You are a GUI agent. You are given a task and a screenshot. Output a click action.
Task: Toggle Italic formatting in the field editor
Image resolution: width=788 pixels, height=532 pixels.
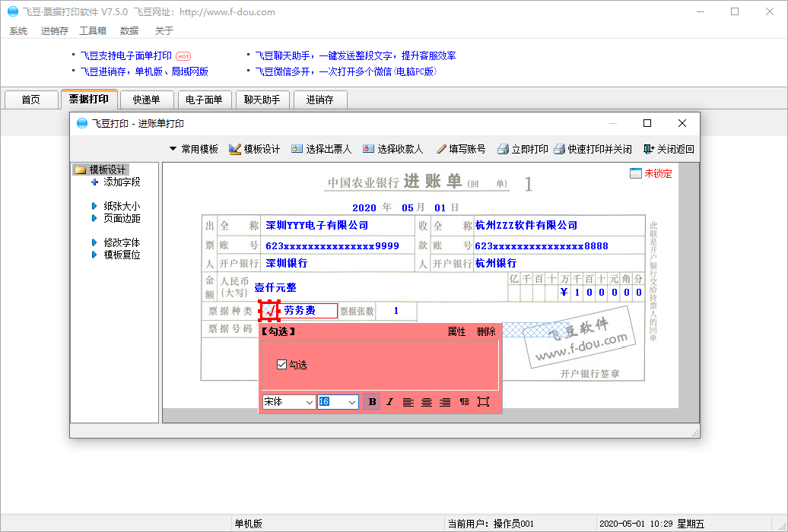[390, 402]
